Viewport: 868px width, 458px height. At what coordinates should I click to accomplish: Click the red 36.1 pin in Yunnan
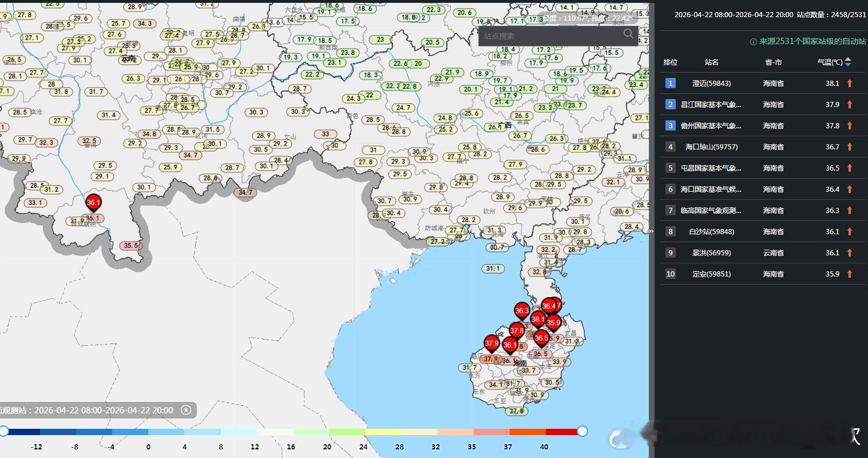pos(93,203)
